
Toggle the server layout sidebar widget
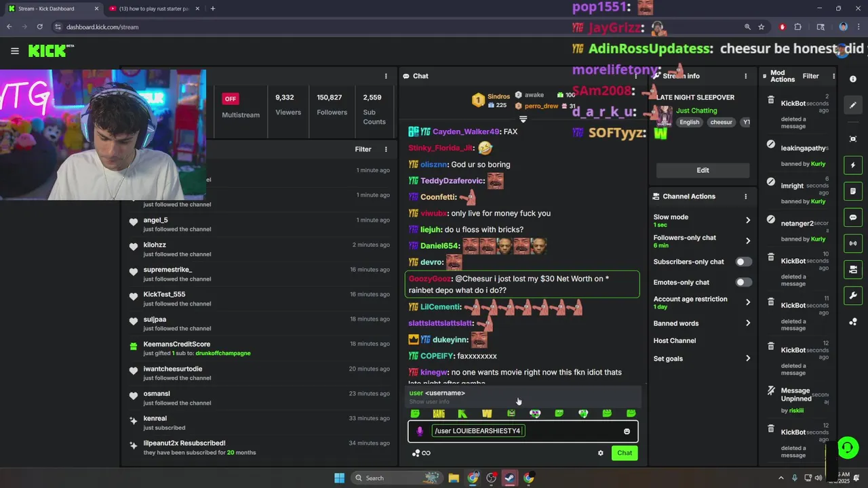click(853, 270)
